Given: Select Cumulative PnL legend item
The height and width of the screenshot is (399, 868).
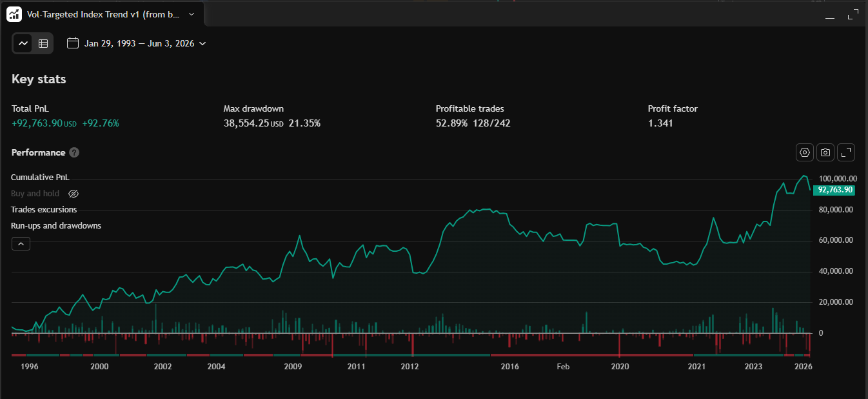Looking at the screenshot, I should (40, 177).
